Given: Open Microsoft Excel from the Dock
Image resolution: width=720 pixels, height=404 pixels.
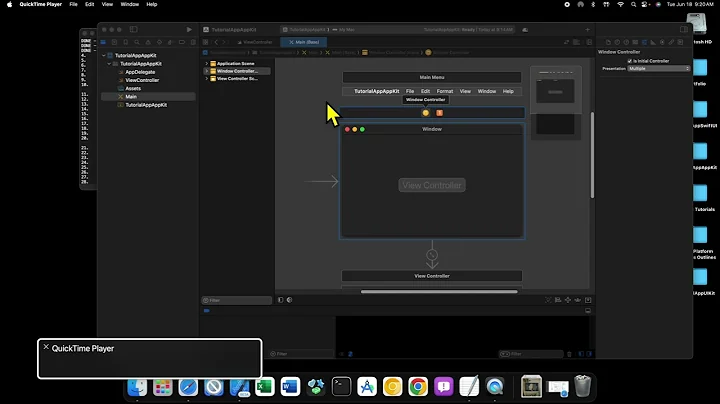Looking at the screenshot, I should (264, 387).
